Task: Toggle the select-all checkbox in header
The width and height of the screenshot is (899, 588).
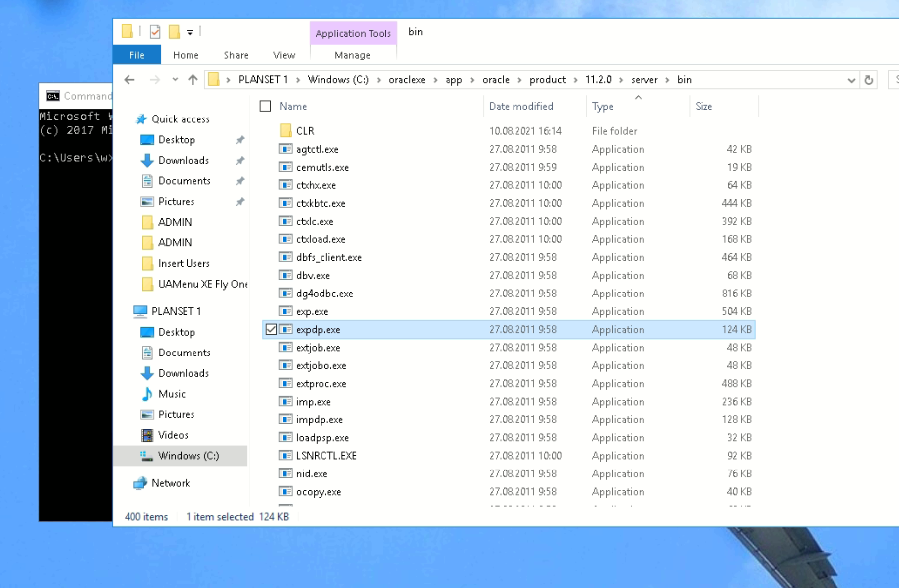Action: pyautogui.click(x=265, y=106)
